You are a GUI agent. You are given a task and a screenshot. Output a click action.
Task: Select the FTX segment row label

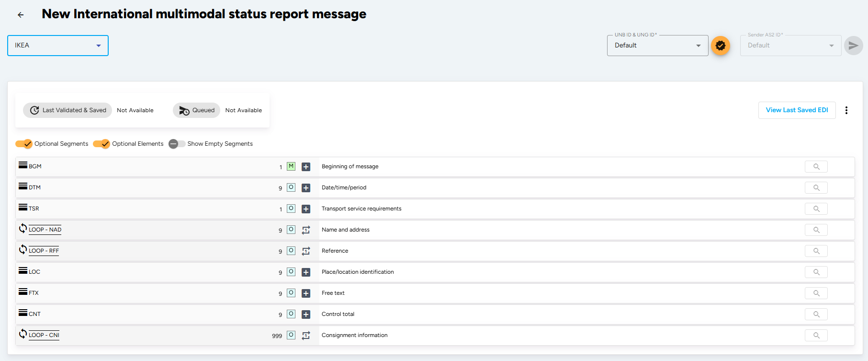click(34, 293)
